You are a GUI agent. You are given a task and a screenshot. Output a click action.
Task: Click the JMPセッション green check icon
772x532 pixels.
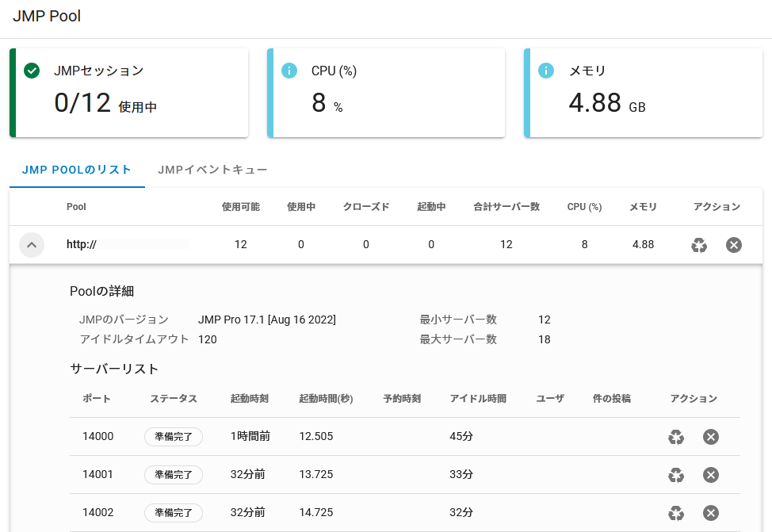32,71
